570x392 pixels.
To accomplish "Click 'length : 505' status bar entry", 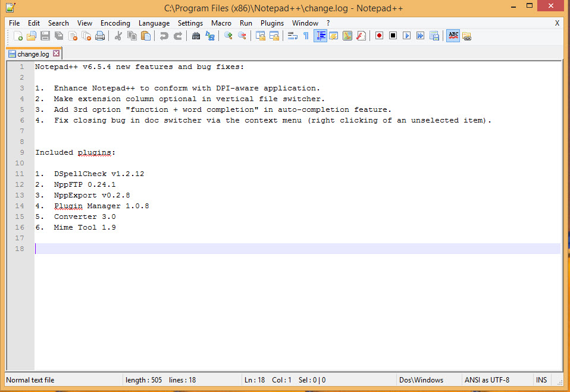I will [x=143, y=380].
